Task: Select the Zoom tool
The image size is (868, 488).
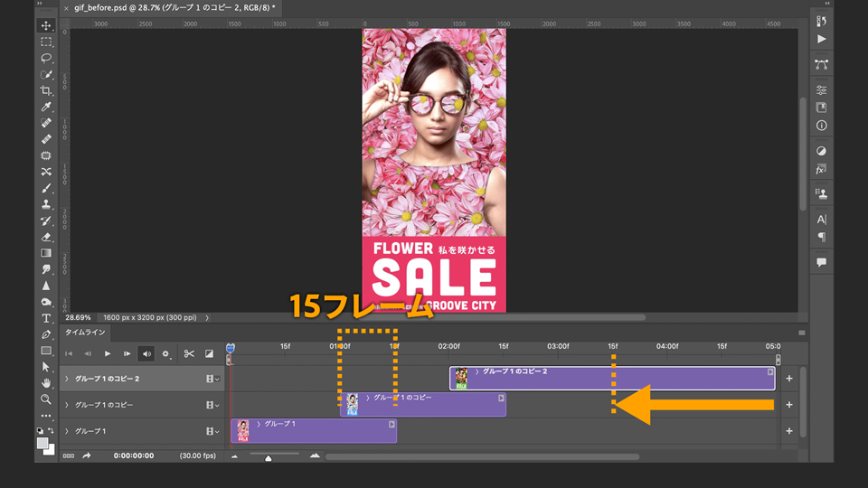Action: [46, 399]
